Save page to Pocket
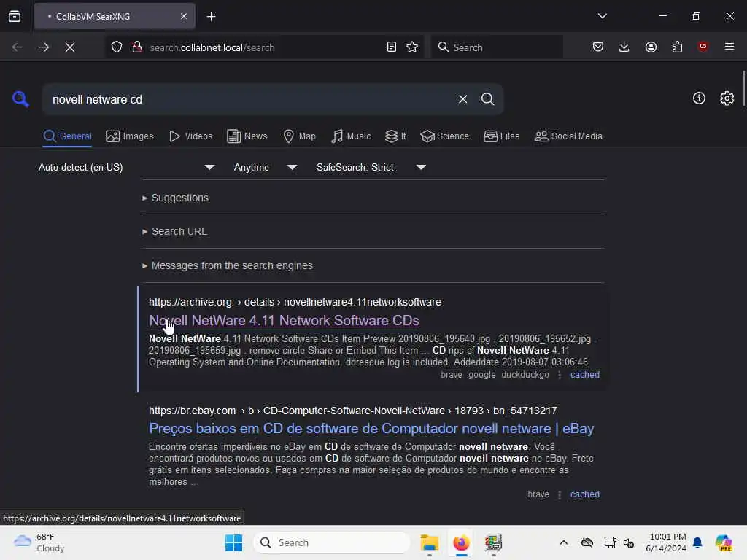The width and height of the screenshot is (747, 560). (598, 47)
